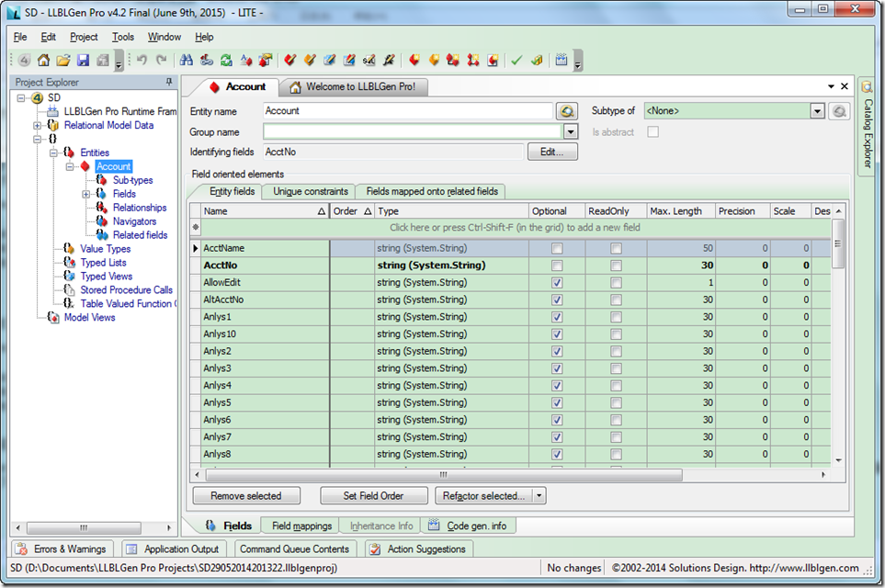Select Value Types node in Project Explorer

click(x=105, y=249)
